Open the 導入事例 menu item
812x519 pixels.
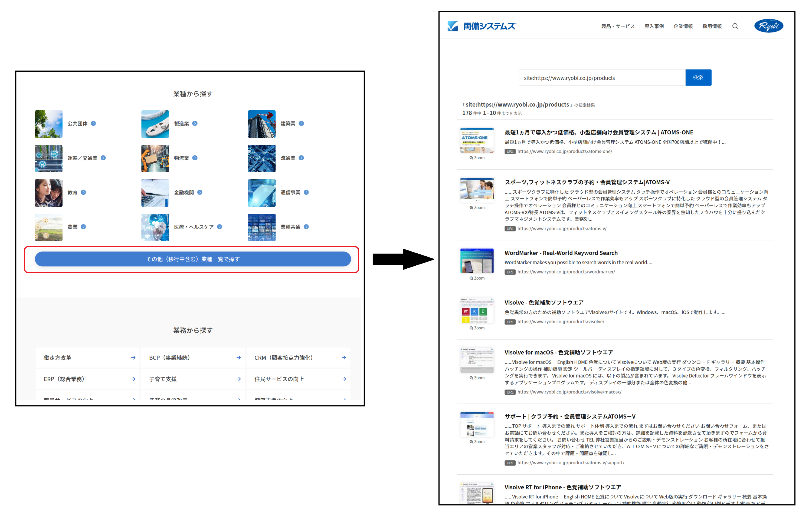click(x=654, y=26)
